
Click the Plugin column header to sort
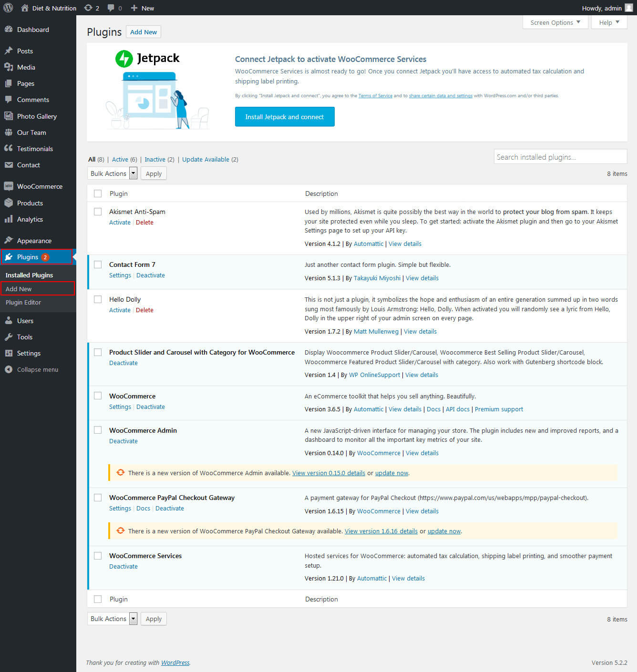[x=119, y=193]
